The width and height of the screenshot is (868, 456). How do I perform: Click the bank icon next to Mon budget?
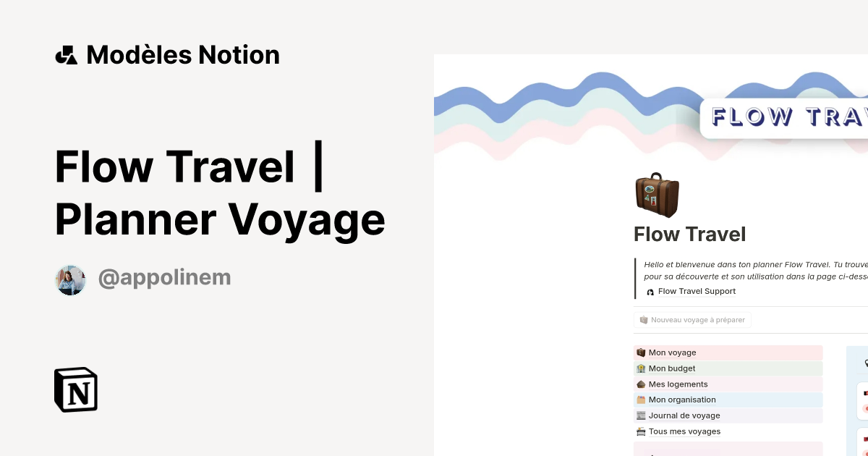pos(641,368)
